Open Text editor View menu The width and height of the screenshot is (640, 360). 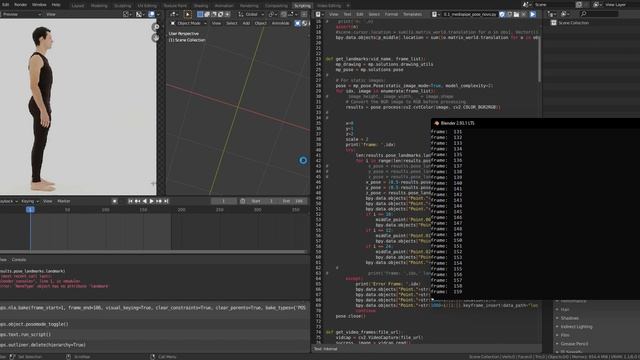point(333,14)
